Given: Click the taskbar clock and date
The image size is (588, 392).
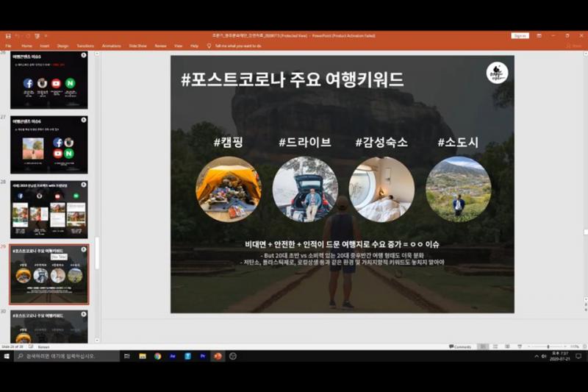Looking at the screenshot, I should pyautogui.click(x=560, y=356).
